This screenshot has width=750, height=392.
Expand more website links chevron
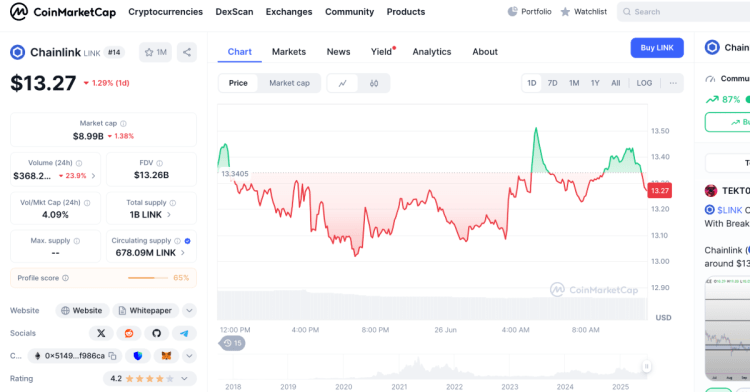tap(189, 311)
